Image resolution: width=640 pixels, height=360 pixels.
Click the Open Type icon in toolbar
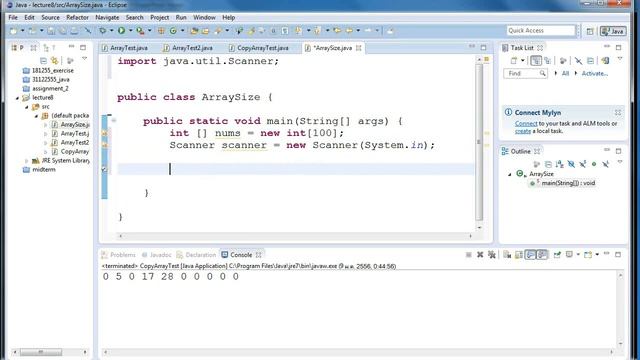tap(194, 31)
